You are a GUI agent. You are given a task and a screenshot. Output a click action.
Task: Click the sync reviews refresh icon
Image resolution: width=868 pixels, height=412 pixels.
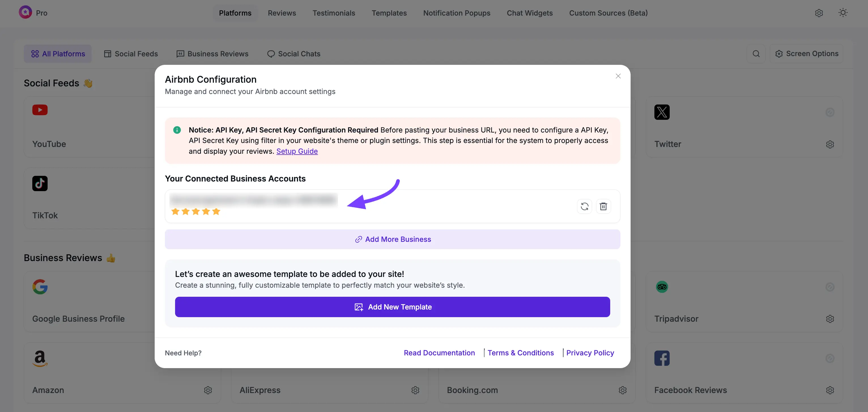(584, 206)
